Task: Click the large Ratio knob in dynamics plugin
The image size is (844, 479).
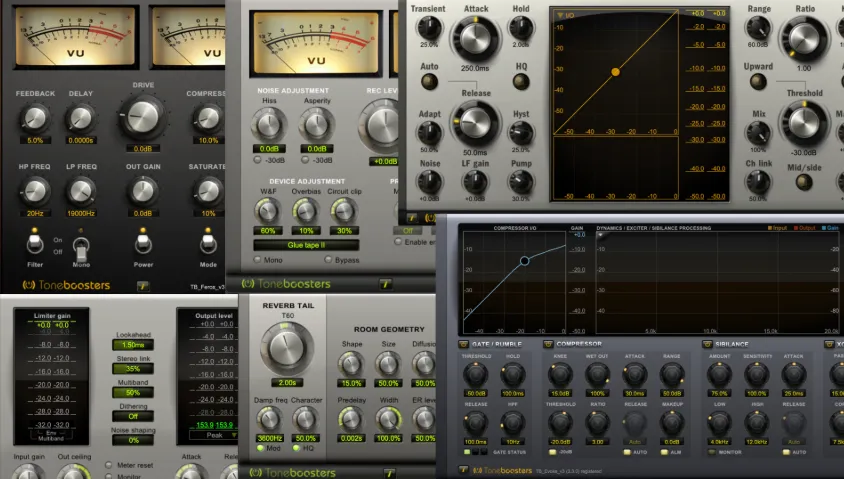Action: pos(804,39)
